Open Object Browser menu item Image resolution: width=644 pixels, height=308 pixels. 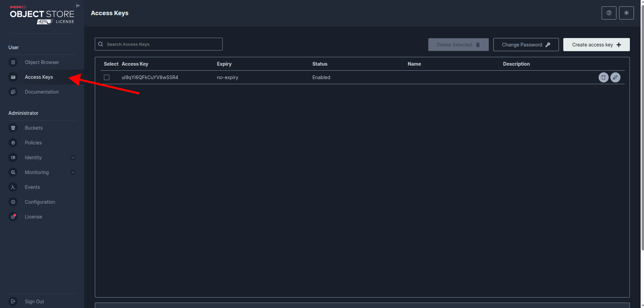click(42, 62)
